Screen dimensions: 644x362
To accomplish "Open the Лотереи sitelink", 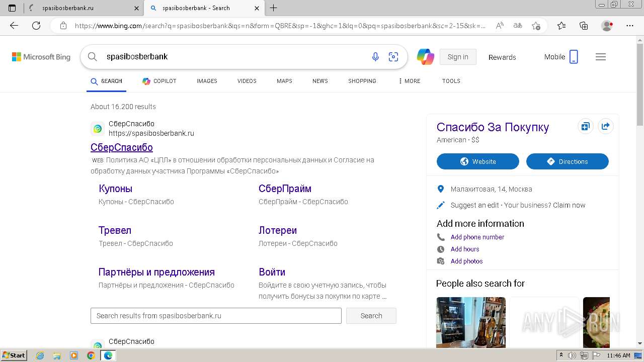I will [278, 231].
